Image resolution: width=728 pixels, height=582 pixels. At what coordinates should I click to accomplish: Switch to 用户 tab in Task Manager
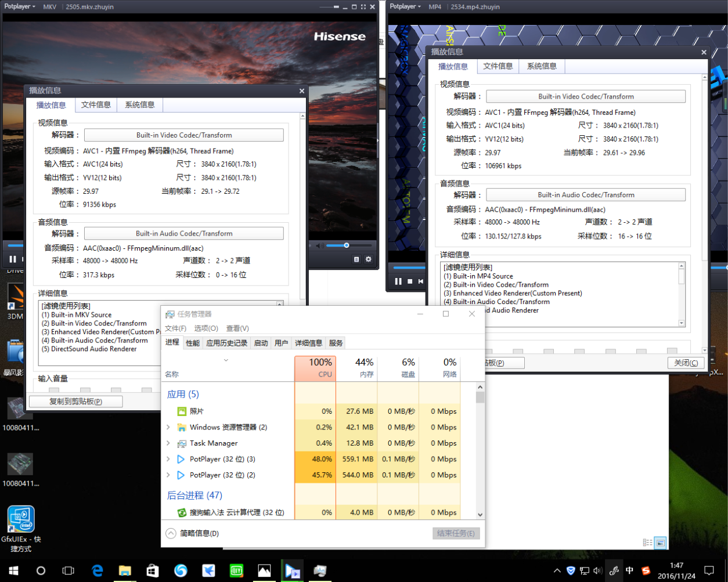coord(282,343)
